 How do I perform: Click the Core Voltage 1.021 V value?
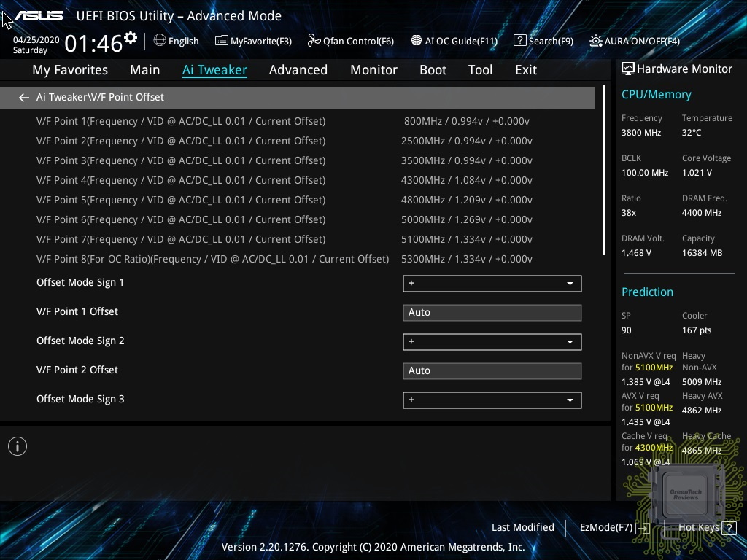click(697, 173)
